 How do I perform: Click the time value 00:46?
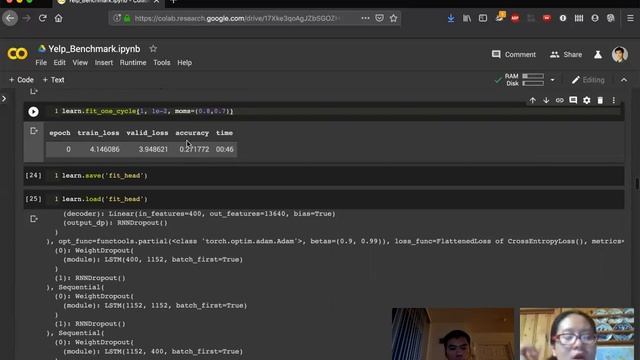tap(225, 149)
